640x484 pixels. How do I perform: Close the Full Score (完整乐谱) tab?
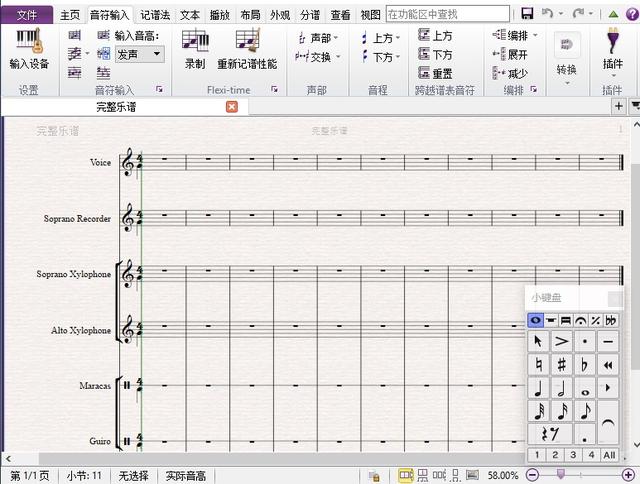pyautogui.click(x=232, y=107)
